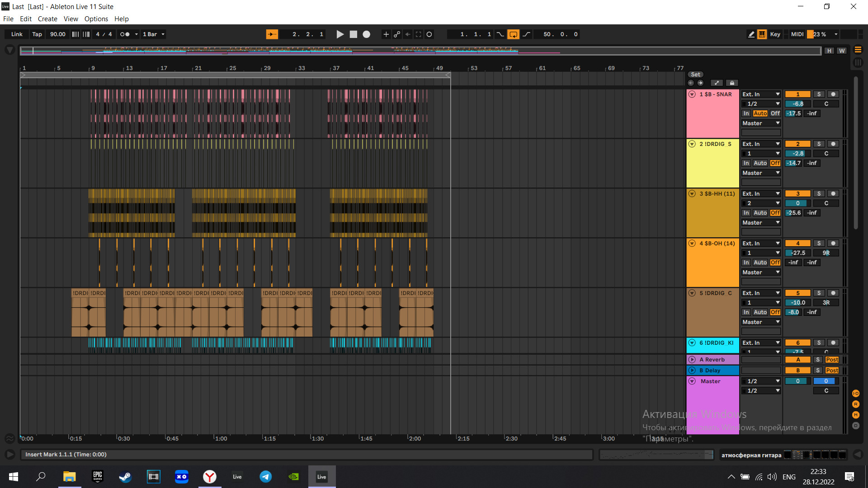Solo the B Delay return track
This screenshot has height=488, width=868.
[x=818, y=371]
